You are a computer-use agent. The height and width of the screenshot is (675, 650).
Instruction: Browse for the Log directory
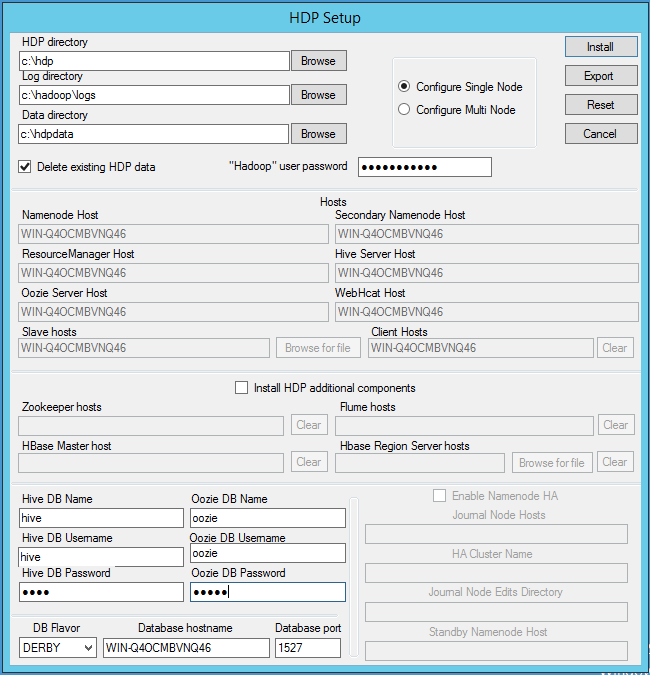click(319, 95)
